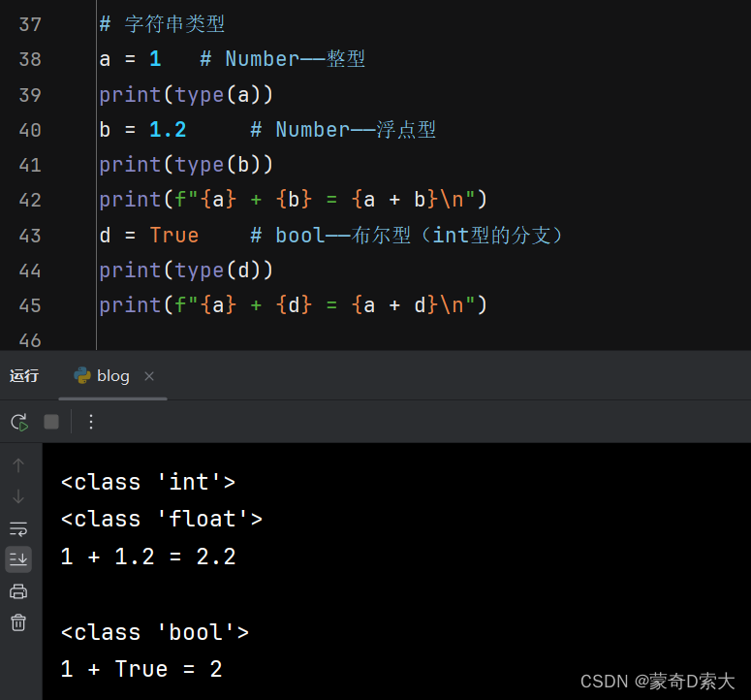Click the Rerun 'blog' icon
751x700 pixels.
pos(19,422)
